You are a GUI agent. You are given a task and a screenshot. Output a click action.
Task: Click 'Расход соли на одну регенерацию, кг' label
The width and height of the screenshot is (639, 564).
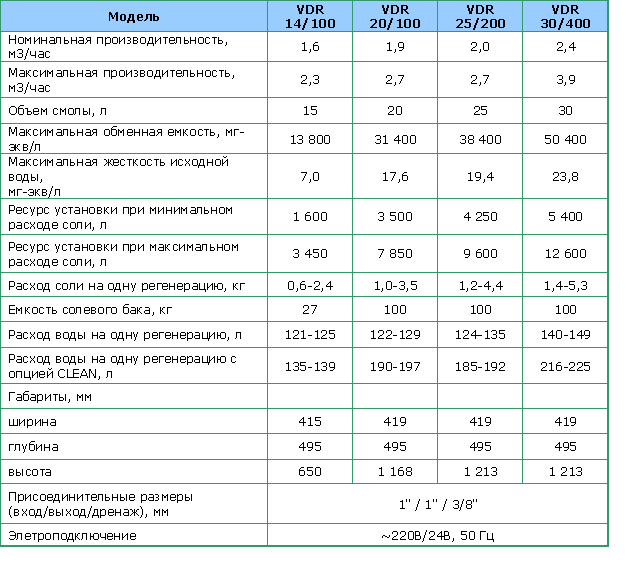[x=126, y=285]
